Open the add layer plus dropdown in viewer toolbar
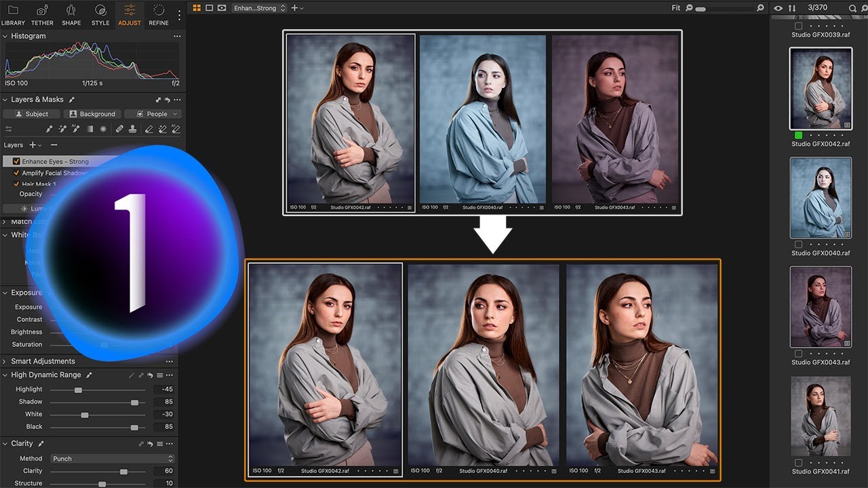 click(297, 8)
